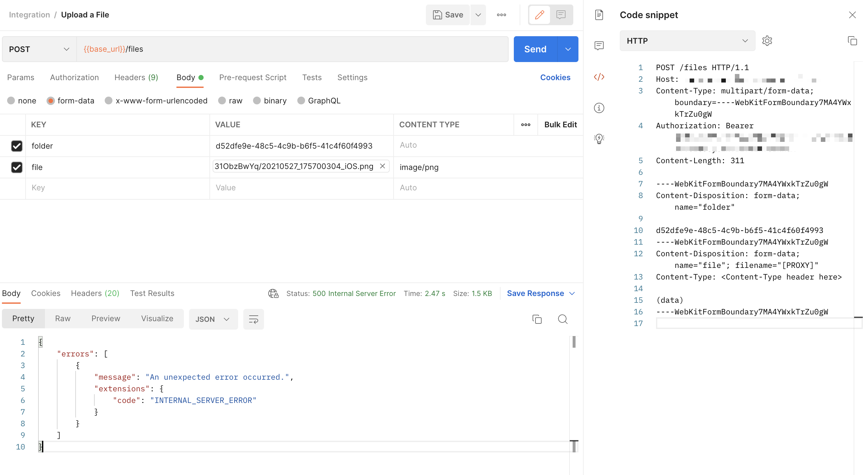Open the code snippet settings gear
This screenshot has height=475, width=868.
(767, 41)
